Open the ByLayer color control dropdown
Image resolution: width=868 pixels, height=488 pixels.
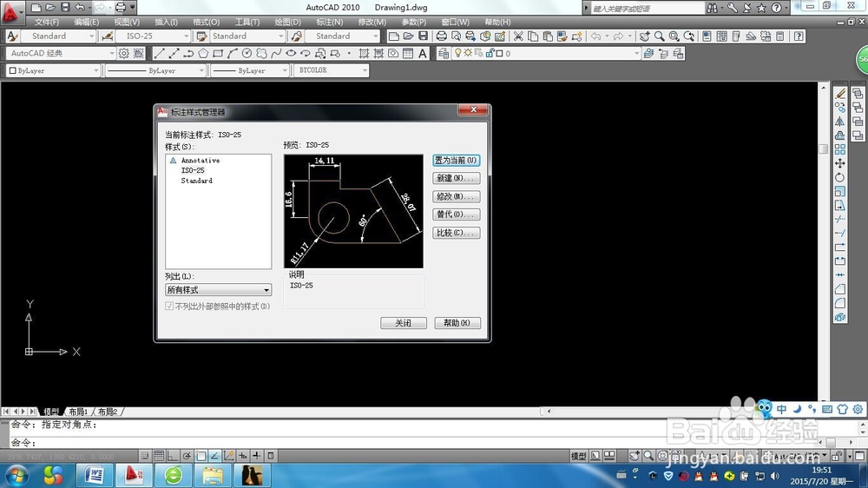53,70
